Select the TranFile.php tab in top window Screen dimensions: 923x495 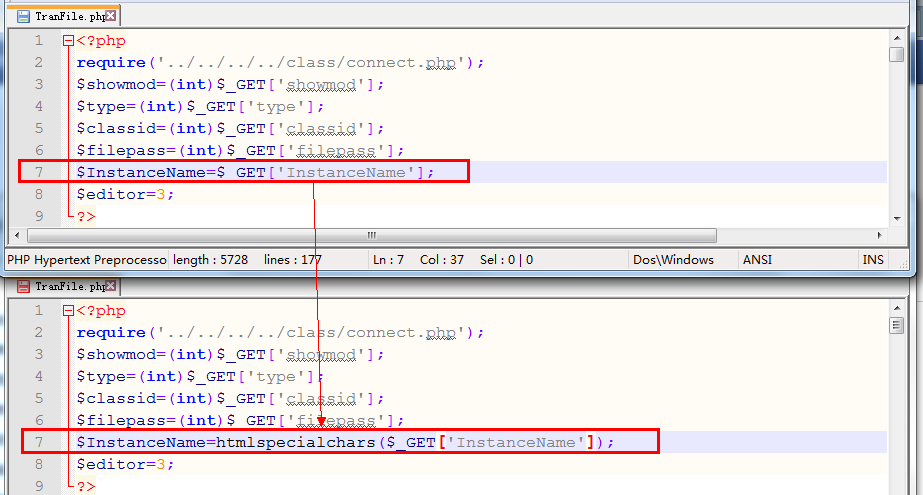63,16
